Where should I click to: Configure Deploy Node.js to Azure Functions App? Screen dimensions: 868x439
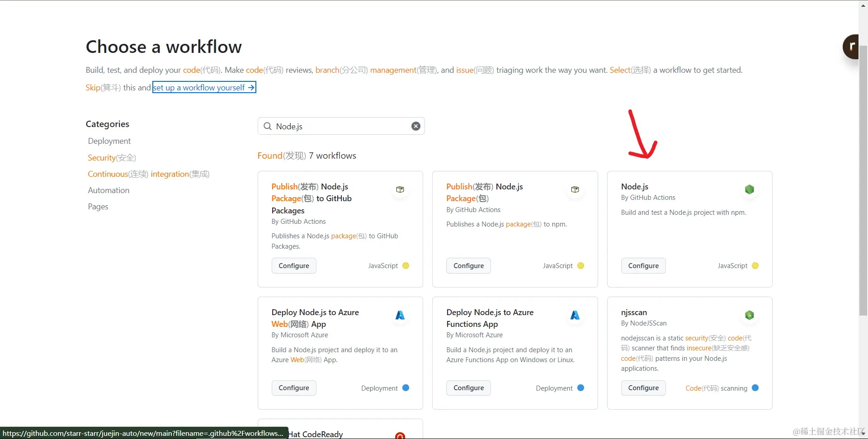[x=468, y=388]
